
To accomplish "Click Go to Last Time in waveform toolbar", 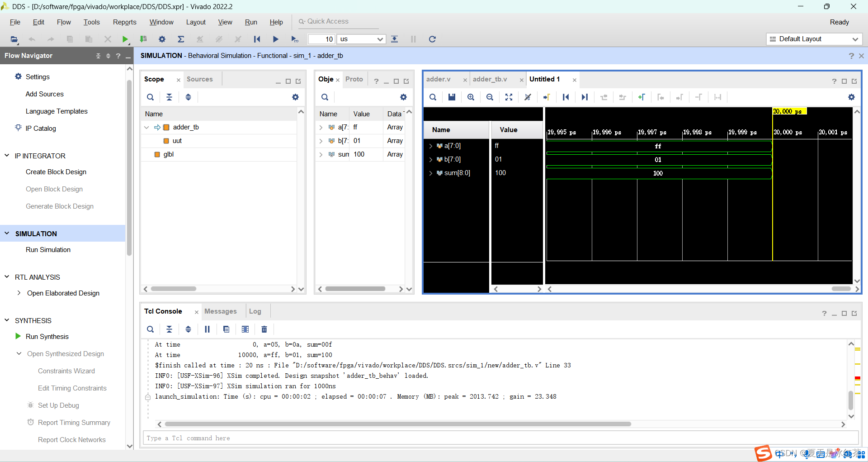I will pyautogui.click(x=585, y=97).
